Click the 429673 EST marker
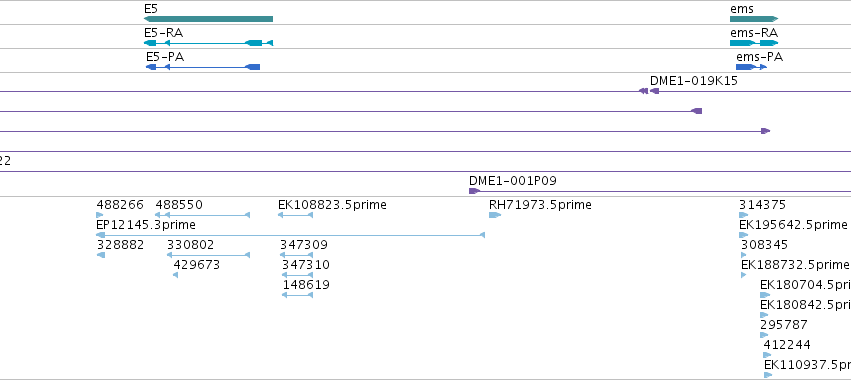This screenshot has width=851, height=380. [x=175, y=275]
